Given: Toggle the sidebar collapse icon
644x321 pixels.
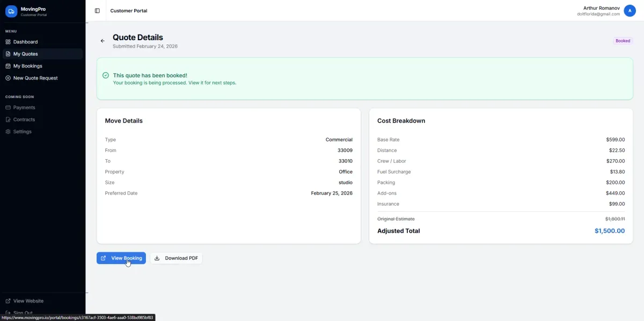Looking at the screenshot, I should click(x=97, y=11).
